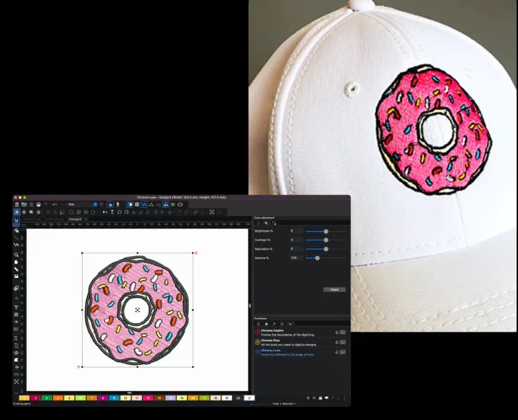
Task: Pick color swatch 3 green in palette
Action: pos(46,398)
